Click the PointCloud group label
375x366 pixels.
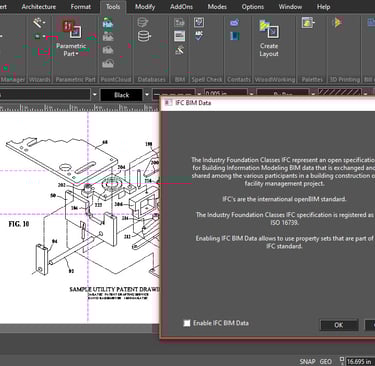pos(115,79)
